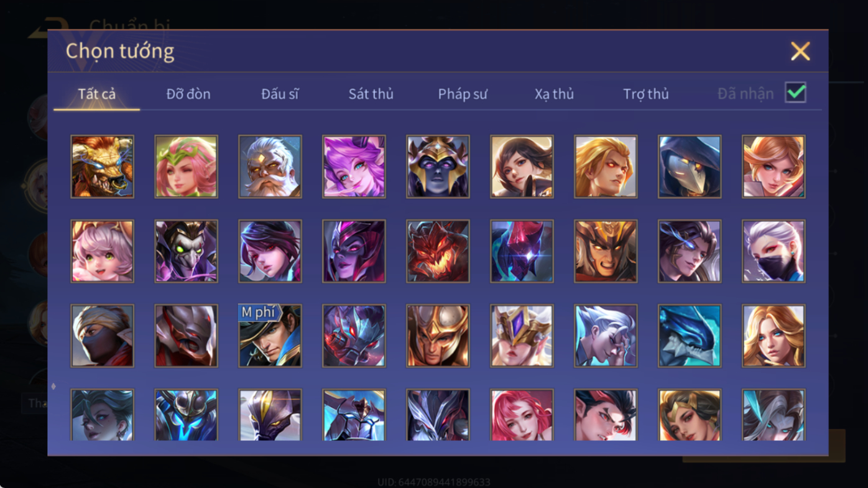Toggle the 'Đã nhận' checkbox
This screenshot has height=488, width=868.
click(x=795, y=93)
